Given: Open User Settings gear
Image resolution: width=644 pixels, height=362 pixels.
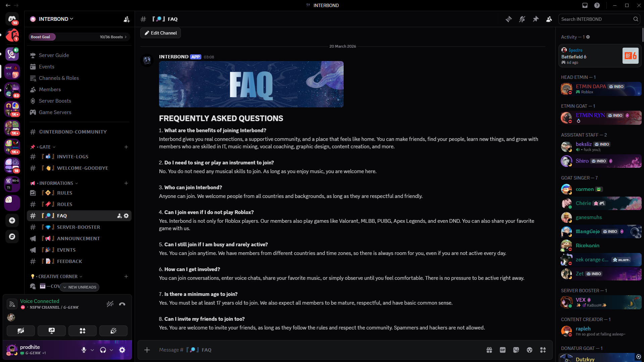Looking at the screenshot, I should (122, 350).
